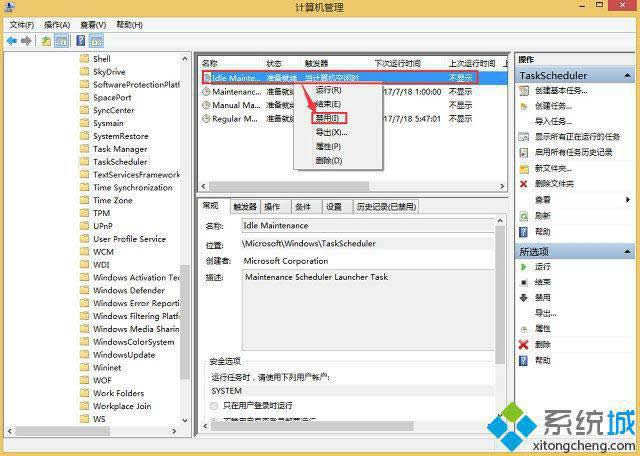Screen dimensions: 640x456
Task: Click help icon under TaskScheduler section
Action: pyautogui.click(x=523, y=232)
